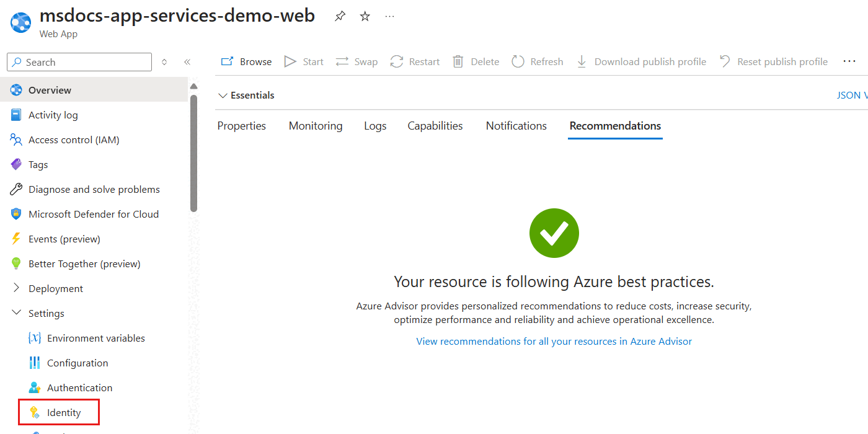Click 'Your resource is following Azure best practices' text
The width and height of the screenshot is (868, 434).
click(x=554, y=282)
